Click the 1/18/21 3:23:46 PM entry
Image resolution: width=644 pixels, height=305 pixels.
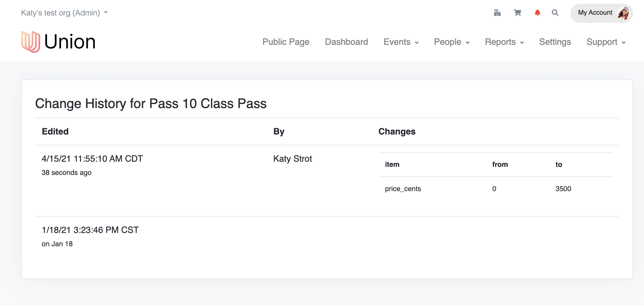tap(90, 230)
